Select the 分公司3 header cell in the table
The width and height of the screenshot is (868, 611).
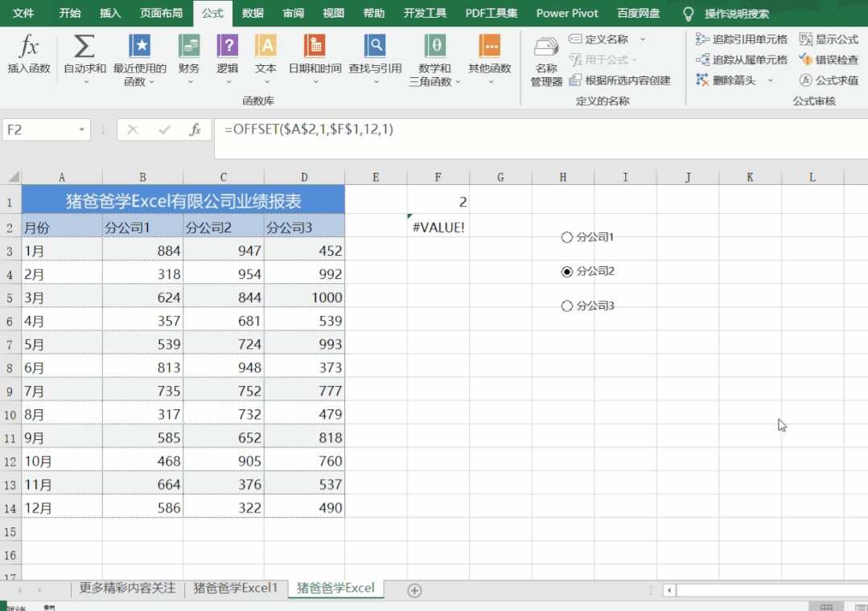[304, 228]
